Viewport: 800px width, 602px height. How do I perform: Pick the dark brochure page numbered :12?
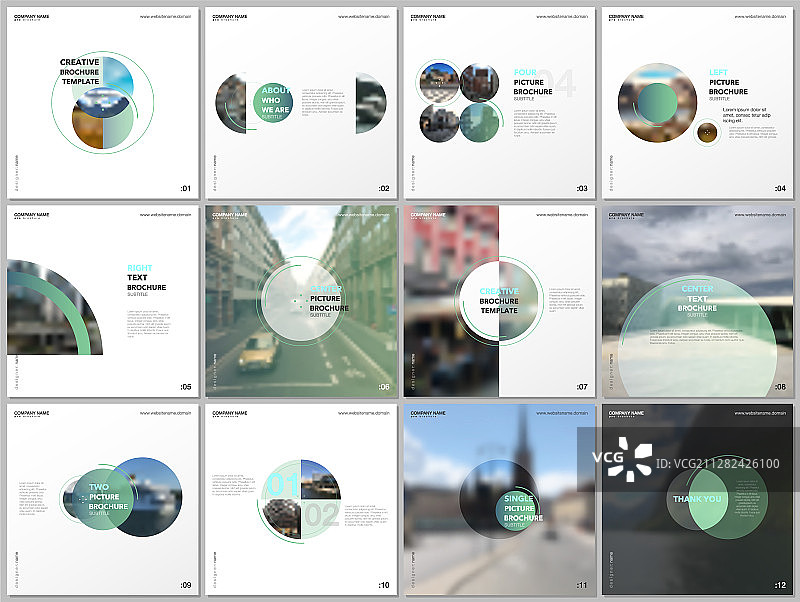click(697, 499)
